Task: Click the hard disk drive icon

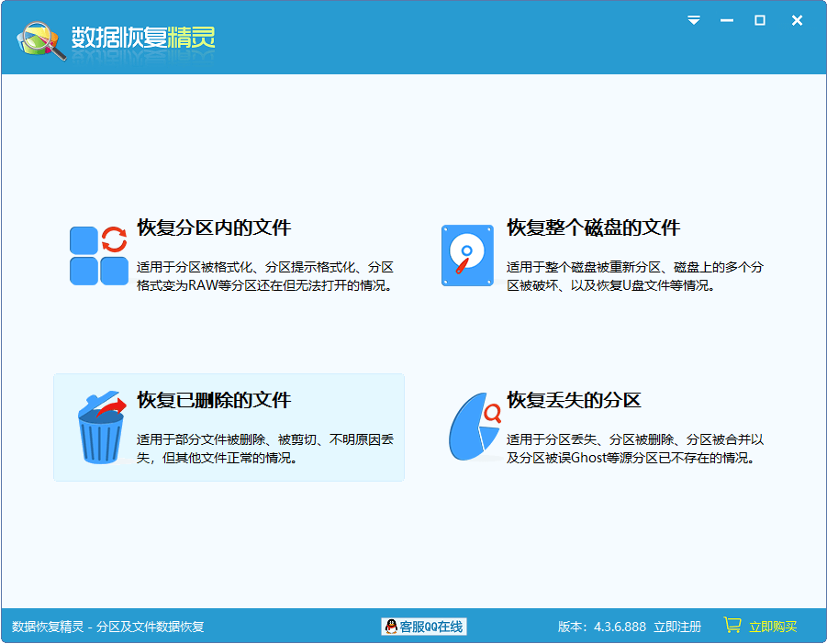Action: click(x=467, y=256)
